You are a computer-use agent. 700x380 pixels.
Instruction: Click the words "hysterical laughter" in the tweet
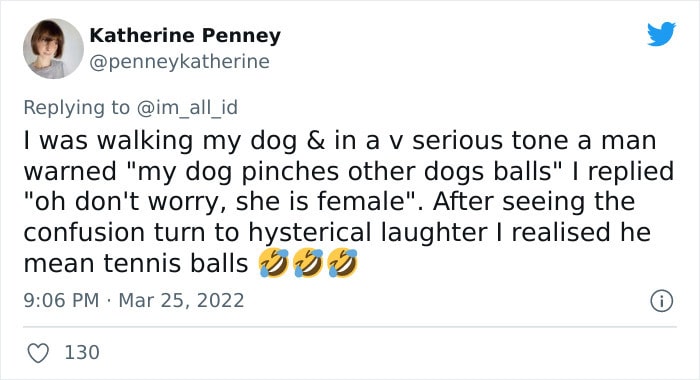pyautogui.click(x=367, y=233)
